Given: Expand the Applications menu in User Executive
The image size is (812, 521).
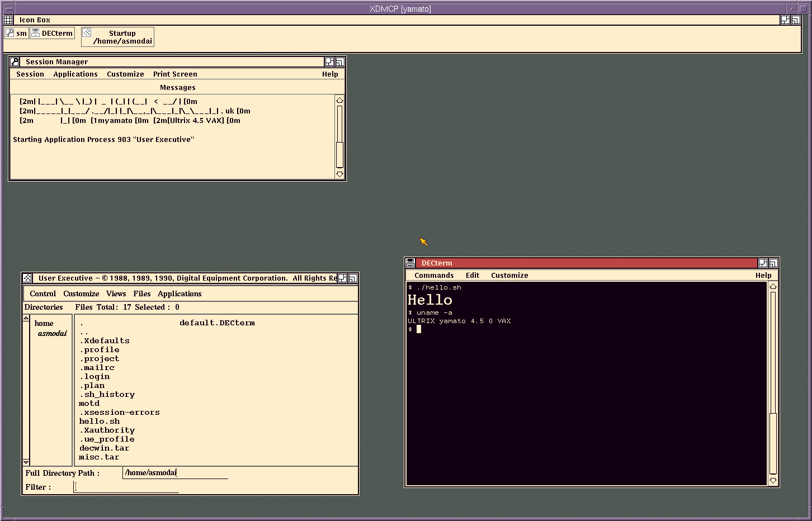Looking at the screenshot, I should 180,293.
